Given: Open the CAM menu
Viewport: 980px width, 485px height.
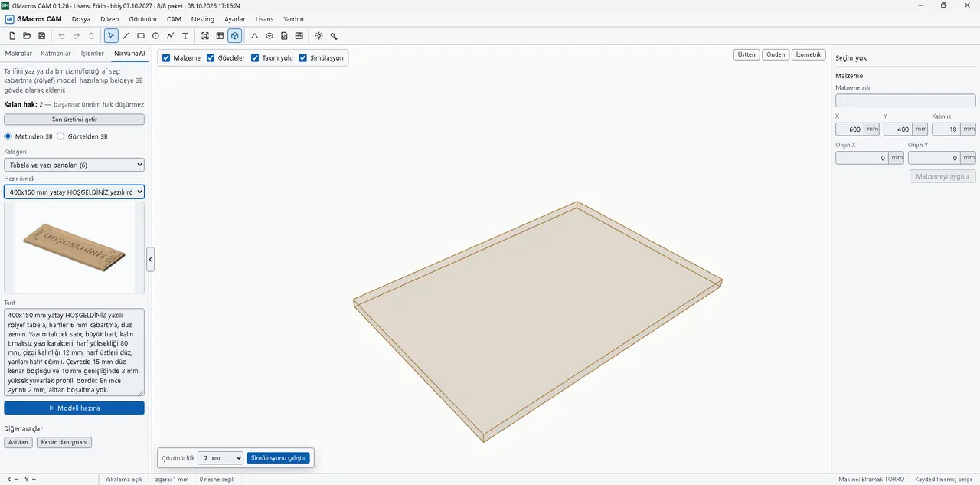Looking at the screenshot, I should 174,18.
